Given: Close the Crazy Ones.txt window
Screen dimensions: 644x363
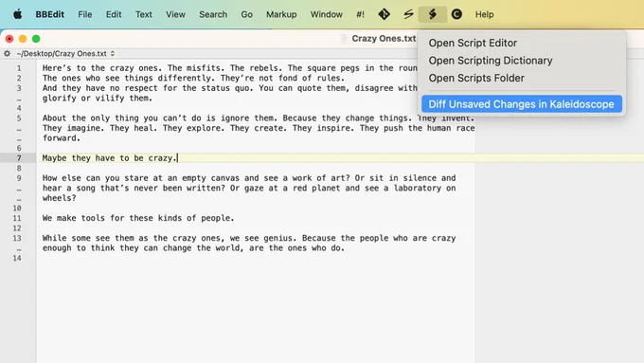Looking at the screenshot, I should tap(9, 39).
